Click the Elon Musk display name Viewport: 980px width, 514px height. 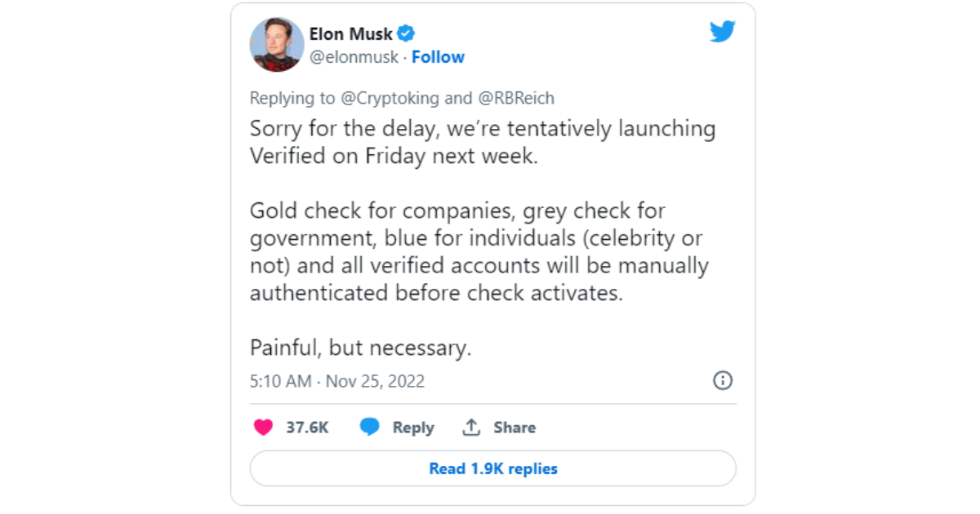pos(351,34)
